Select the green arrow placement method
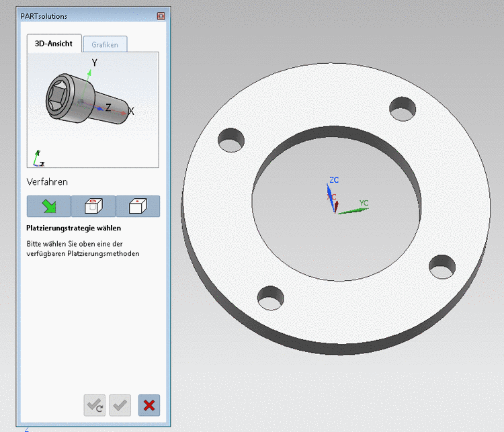Image resolution: width=504 pixels, height=432 pixels. 49,206
